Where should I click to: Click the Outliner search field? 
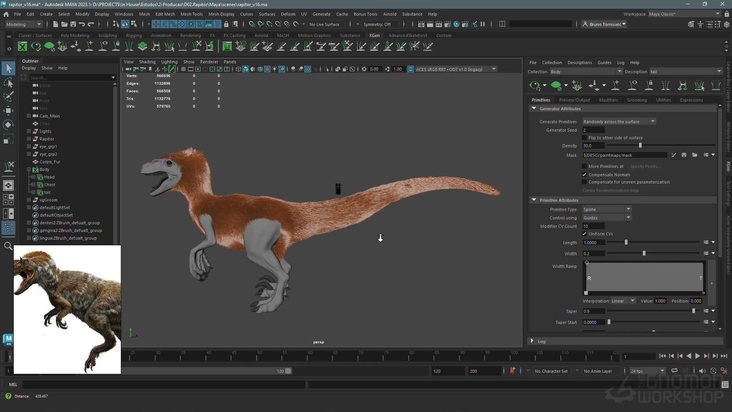(69, 77)
